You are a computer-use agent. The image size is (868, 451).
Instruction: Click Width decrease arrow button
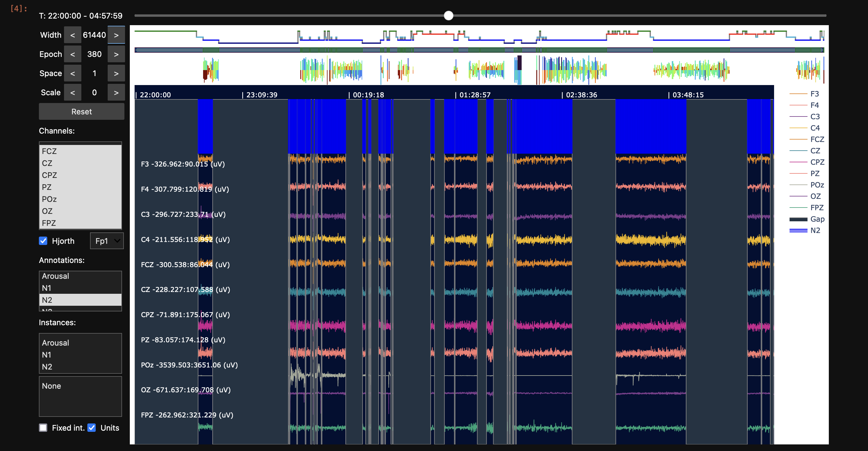[72, 35]
